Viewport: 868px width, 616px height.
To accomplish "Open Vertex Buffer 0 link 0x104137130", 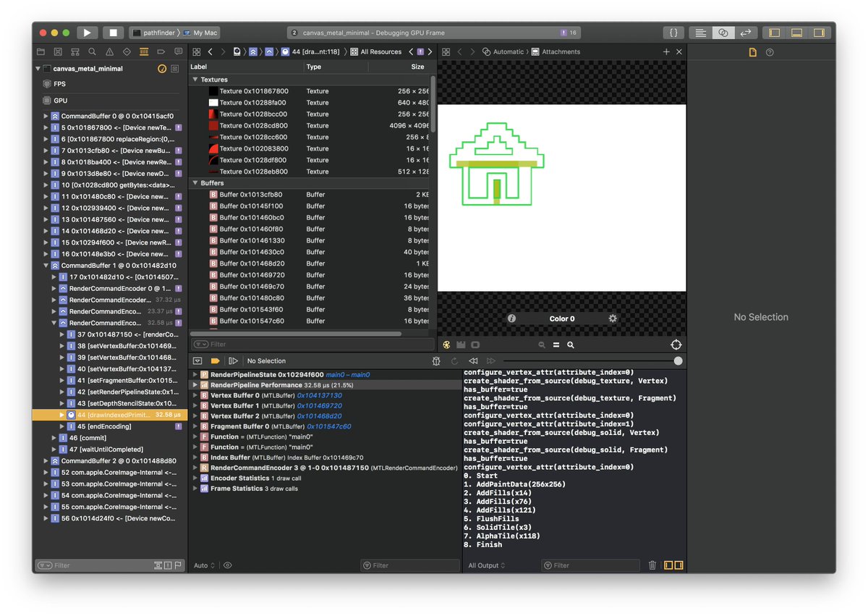I will (319, 396).
